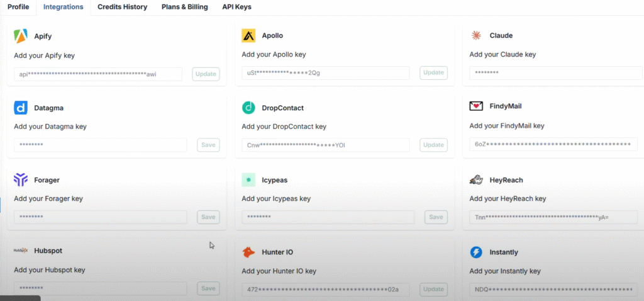Click the Claude logo icon

476,36
